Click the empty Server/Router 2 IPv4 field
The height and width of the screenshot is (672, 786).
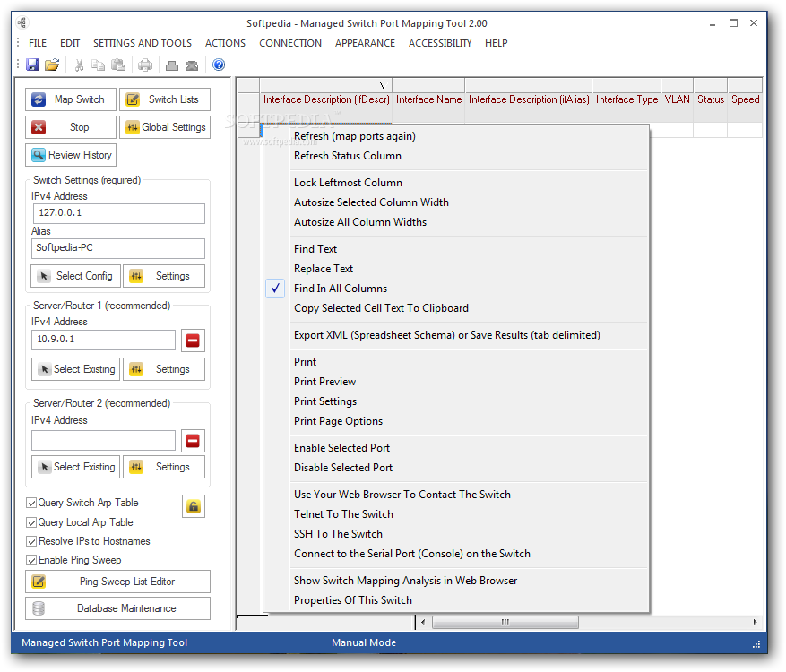click(103, 440)
